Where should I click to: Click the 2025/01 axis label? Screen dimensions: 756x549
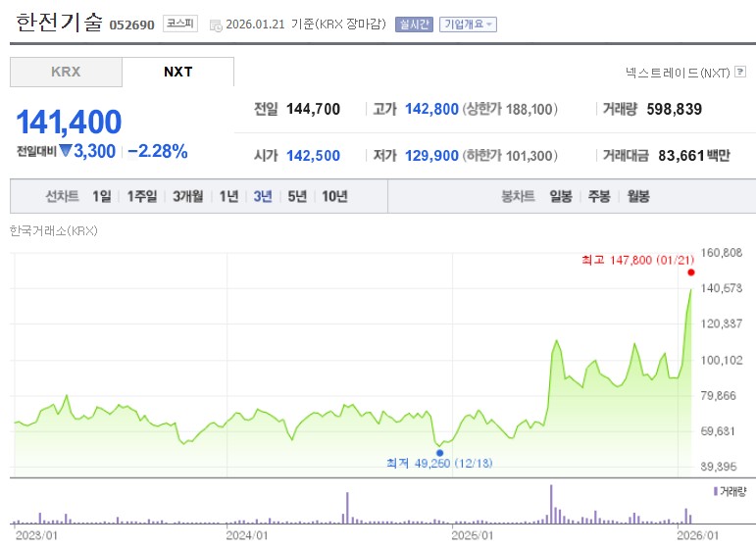tap(473, 535)
